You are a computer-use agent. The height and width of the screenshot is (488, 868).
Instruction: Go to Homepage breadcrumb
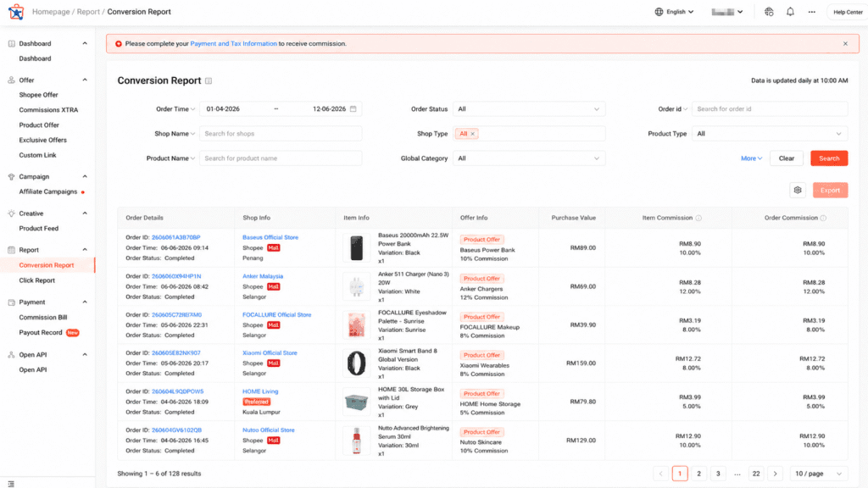pos(51,12)
